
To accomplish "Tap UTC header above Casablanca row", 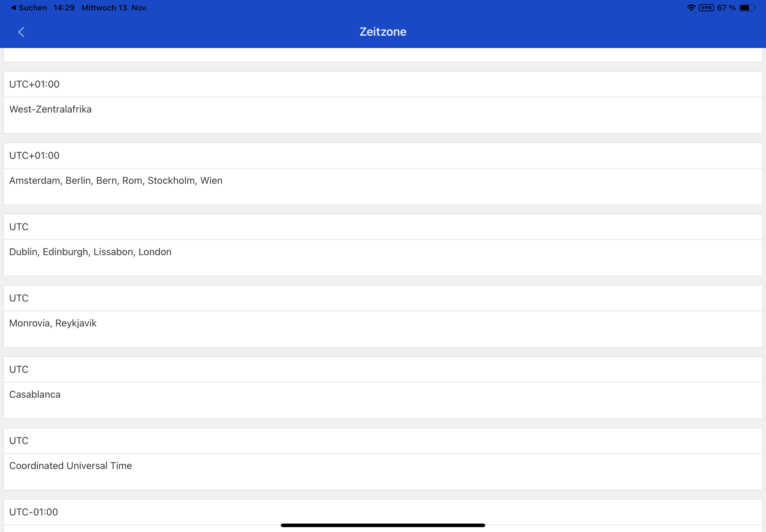I will coord(19,370).
